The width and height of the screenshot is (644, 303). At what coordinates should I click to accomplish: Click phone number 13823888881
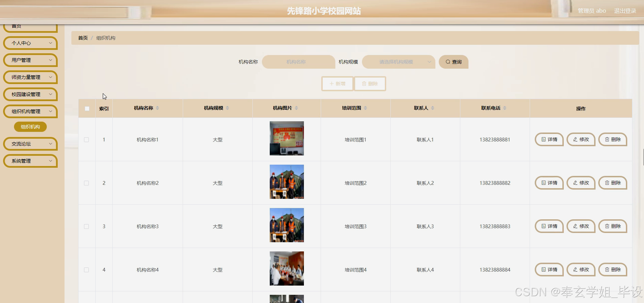495,140
